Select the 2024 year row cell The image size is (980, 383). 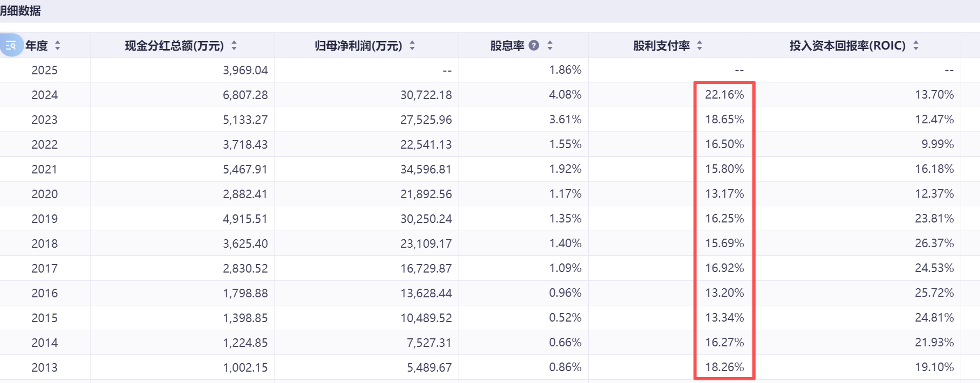(x=45, y=95)
